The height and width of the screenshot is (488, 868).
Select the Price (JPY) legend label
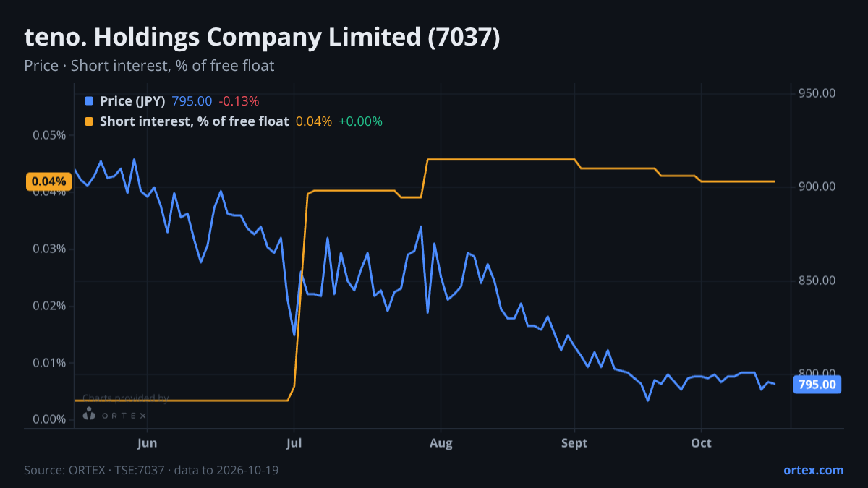(x=132, y=101)
